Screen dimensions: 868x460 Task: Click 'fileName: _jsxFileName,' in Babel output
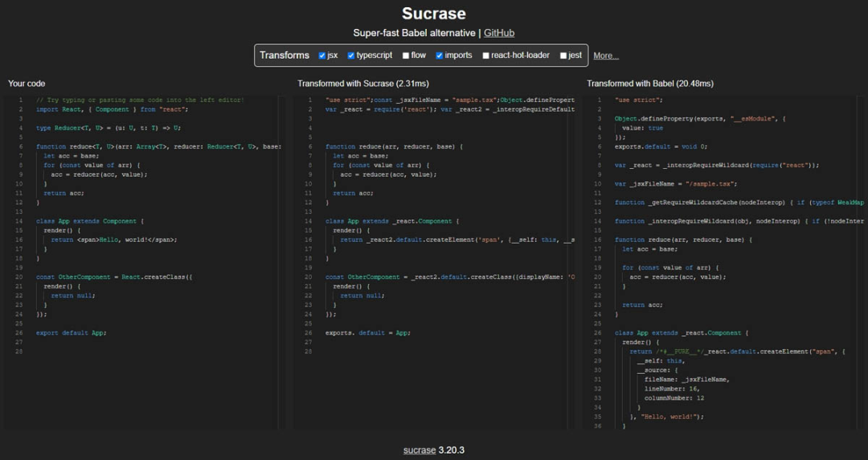click(687, 380)
